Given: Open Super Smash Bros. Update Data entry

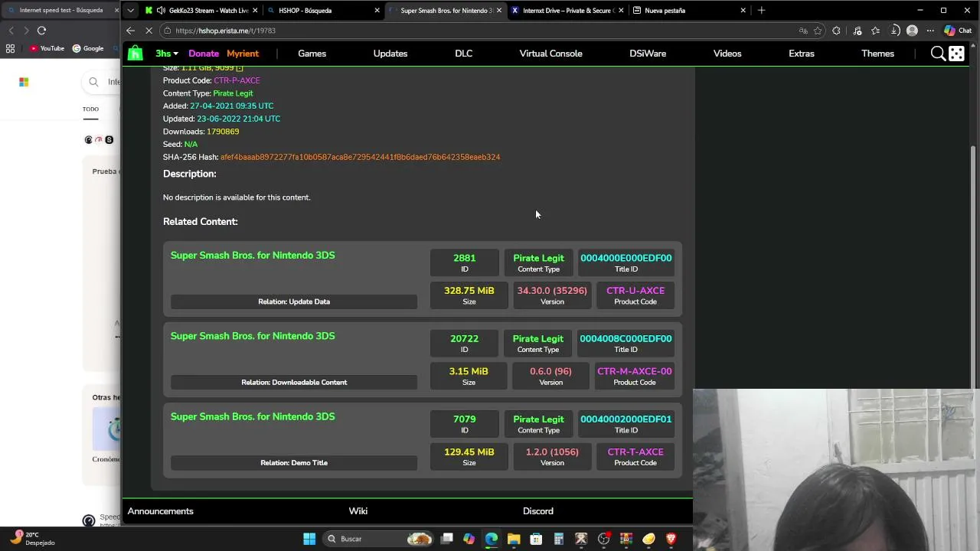Looking at the screenshot, I should (x=423, y=279).
